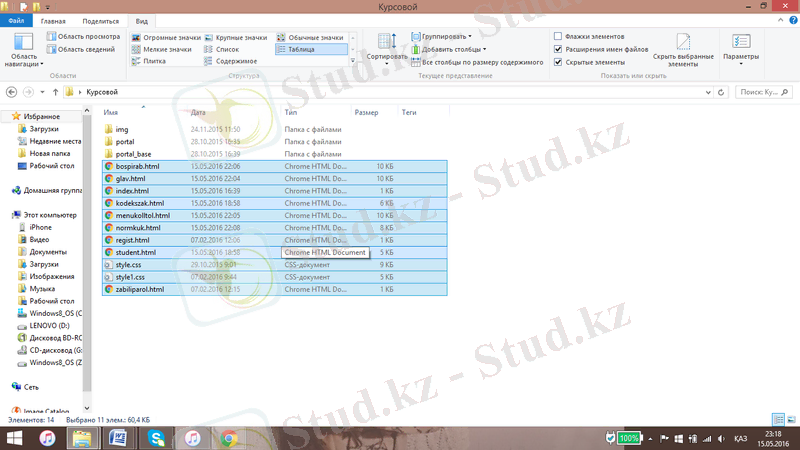Open the Windows Start button
800x450 pixels.
pyautogui.click(x=14, y=438)
